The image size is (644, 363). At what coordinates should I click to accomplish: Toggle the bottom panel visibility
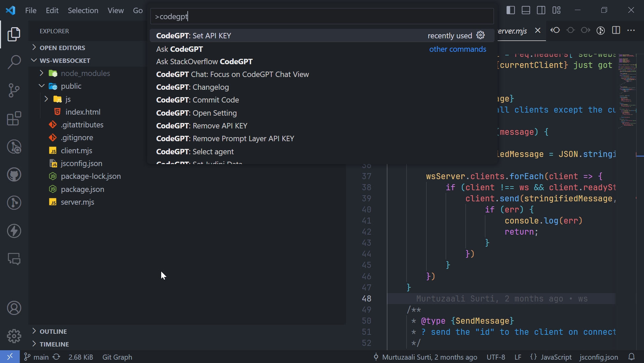pos(525,10)
